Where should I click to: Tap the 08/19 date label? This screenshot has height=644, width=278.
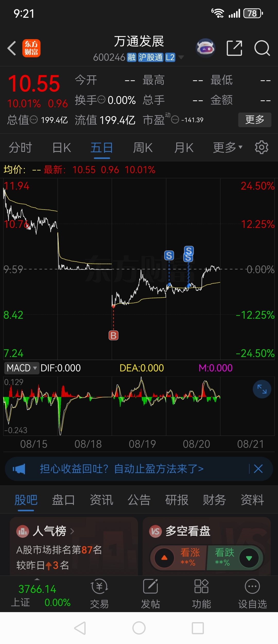click(142, 444)
